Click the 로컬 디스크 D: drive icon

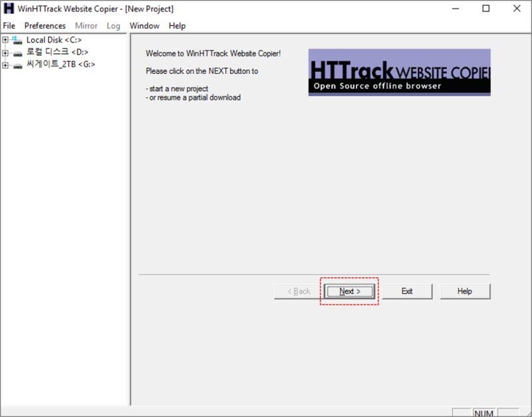pos(18,53)
